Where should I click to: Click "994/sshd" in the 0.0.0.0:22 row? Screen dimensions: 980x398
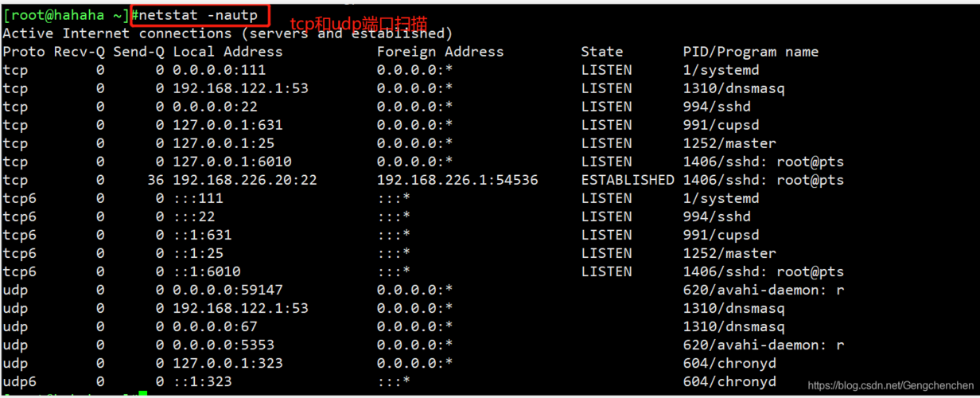click(x=717, y=107)
